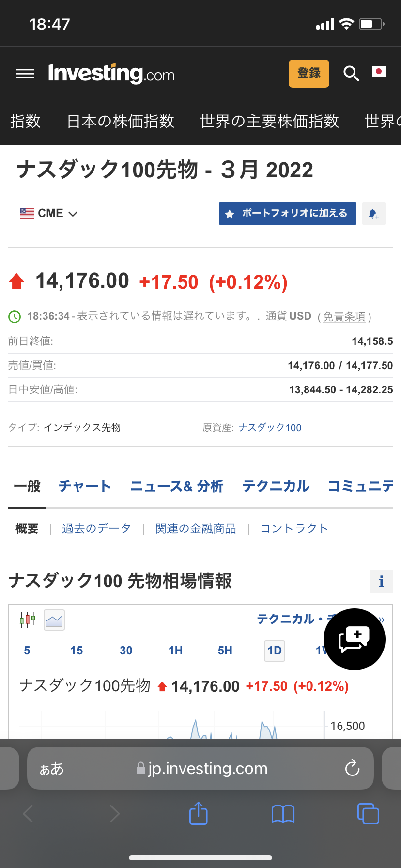Select the 5H chart interval

225,651
